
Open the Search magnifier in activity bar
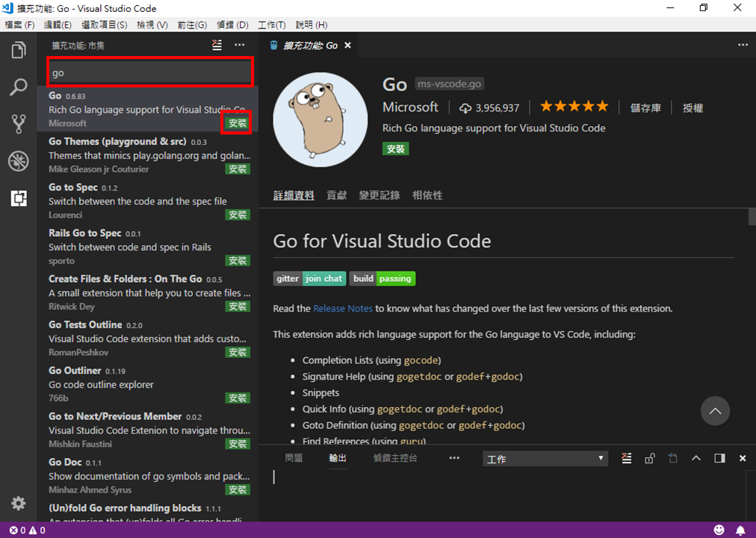click(19, 87)
